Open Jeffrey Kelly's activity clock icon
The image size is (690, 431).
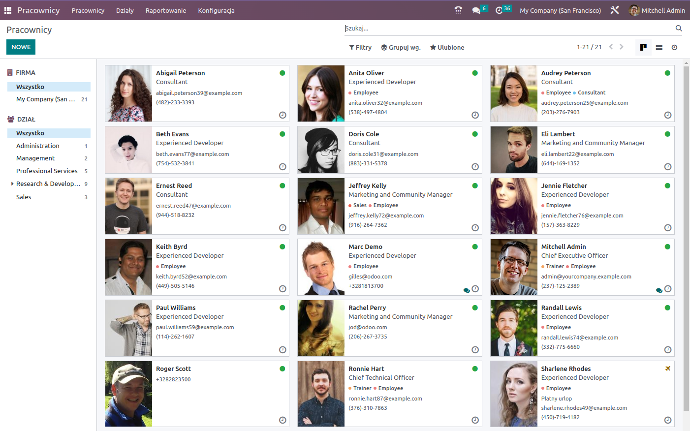(x=475, y=228)
